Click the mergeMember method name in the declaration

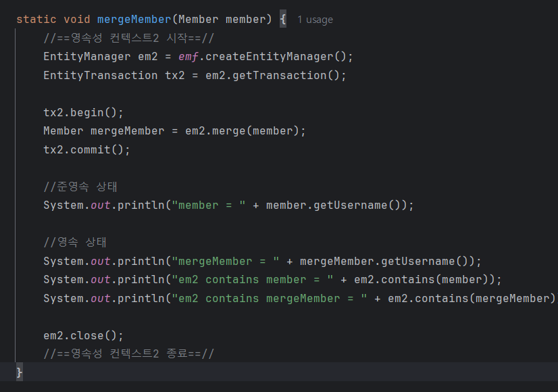tap(134, 19)
